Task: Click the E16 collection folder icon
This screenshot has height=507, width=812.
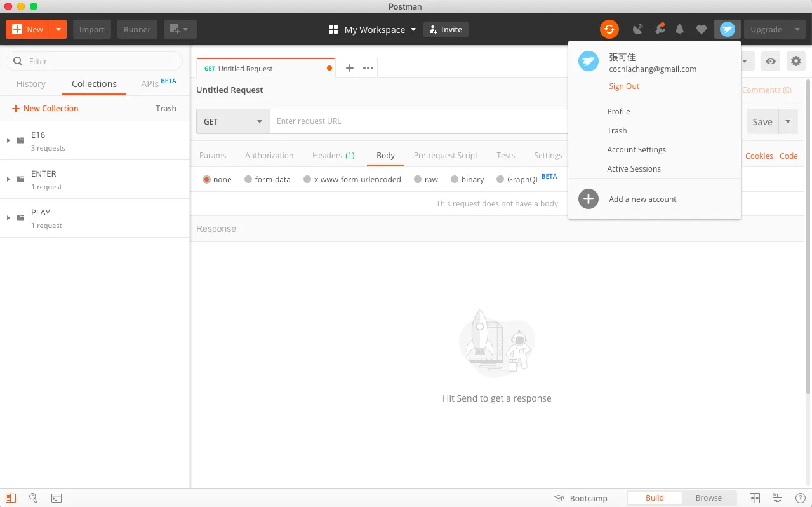Action: click(x=20, y=140)
